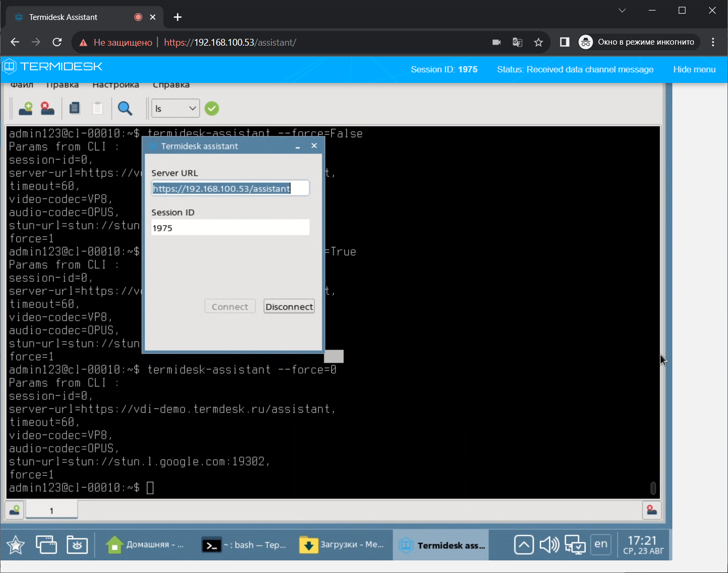Bookmark this page with star icon
Image resolution: width=728 pixels, height=573 pixels.
click(538, 43)
